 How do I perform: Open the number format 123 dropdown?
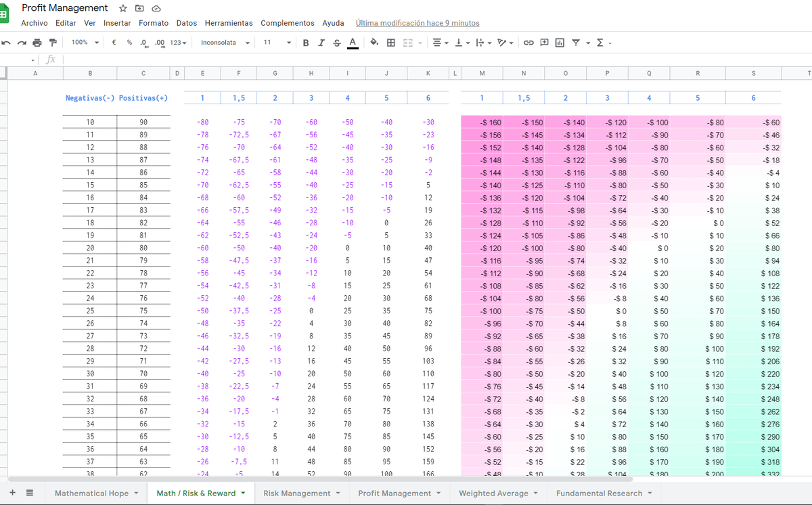coord(179,43)
